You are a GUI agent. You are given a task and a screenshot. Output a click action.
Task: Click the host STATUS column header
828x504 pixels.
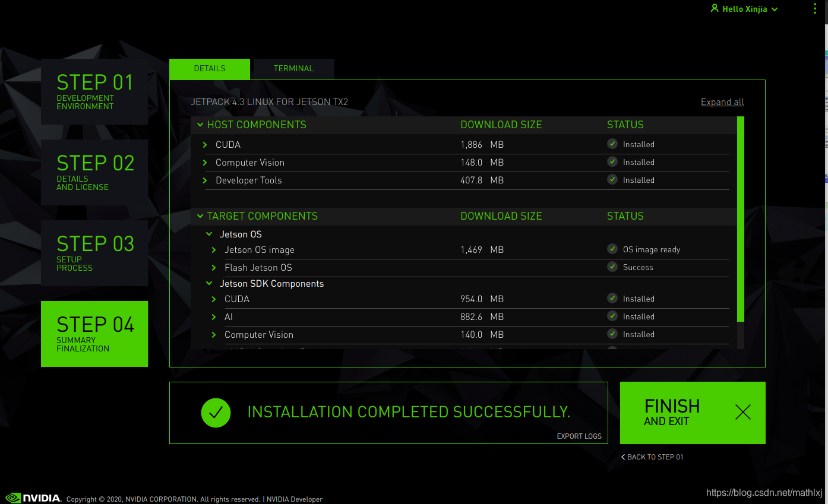[x=625, y=125]
